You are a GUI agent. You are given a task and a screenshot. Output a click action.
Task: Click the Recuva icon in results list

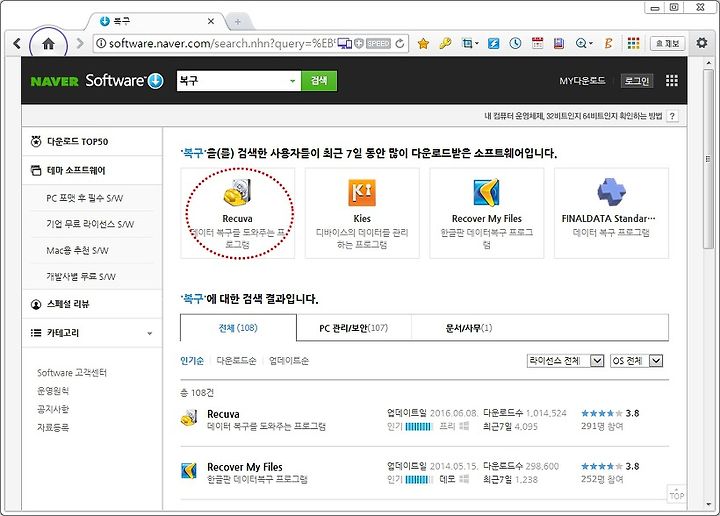[x=189, y=418]
